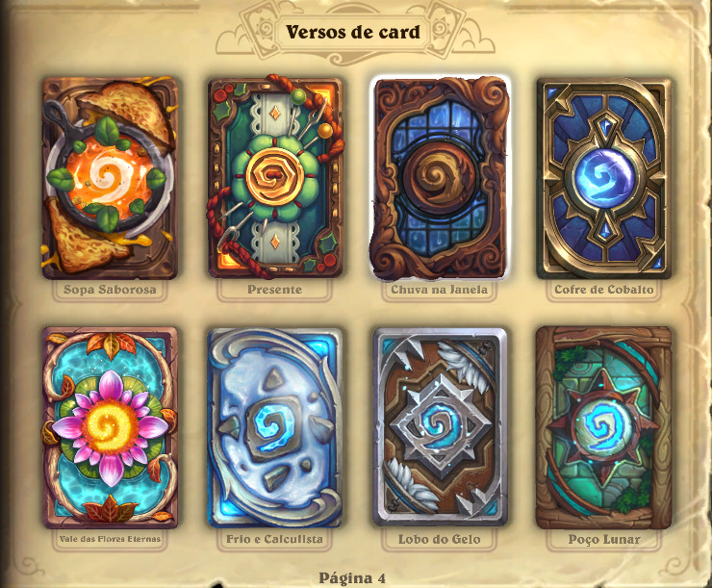Viewport: 712px width, 588px height.
Task: Select the Presente card back
Action: click(275, 178)
